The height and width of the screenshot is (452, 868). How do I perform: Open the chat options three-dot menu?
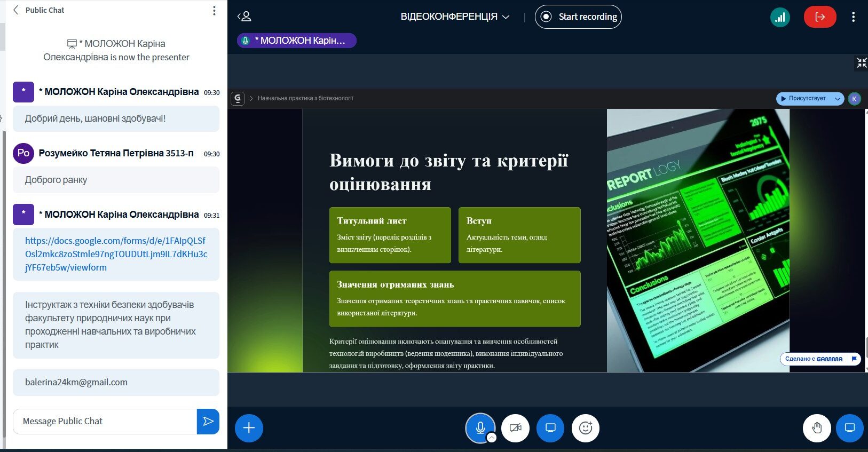point(214,11)
